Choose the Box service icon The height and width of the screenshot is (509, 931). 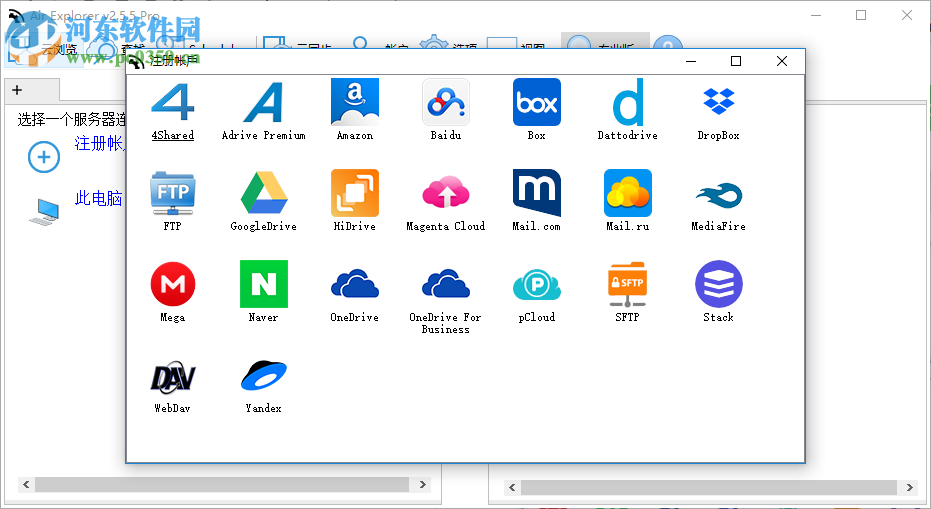pos(537,102)
